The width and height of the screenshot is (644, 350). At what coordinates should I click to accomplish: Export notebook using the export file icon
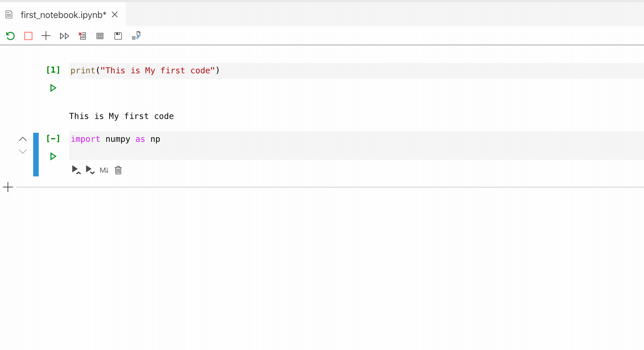coord(136,36)
